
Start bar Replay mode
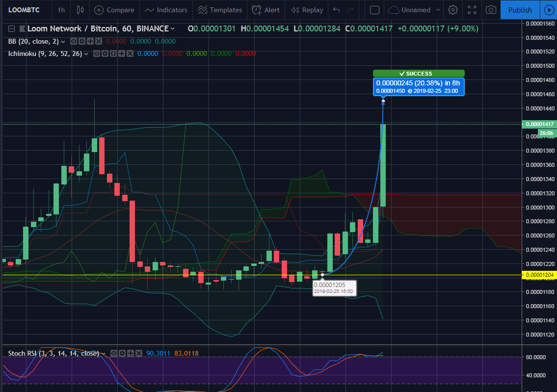(x=307, y=10)
